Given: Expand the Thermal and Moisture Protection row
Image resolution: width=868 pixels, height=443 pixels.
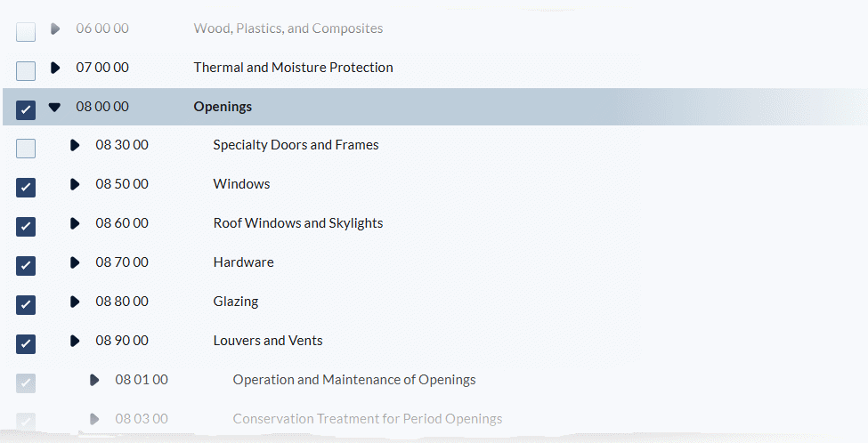Looking at the screenshot, I should (55, 68).
